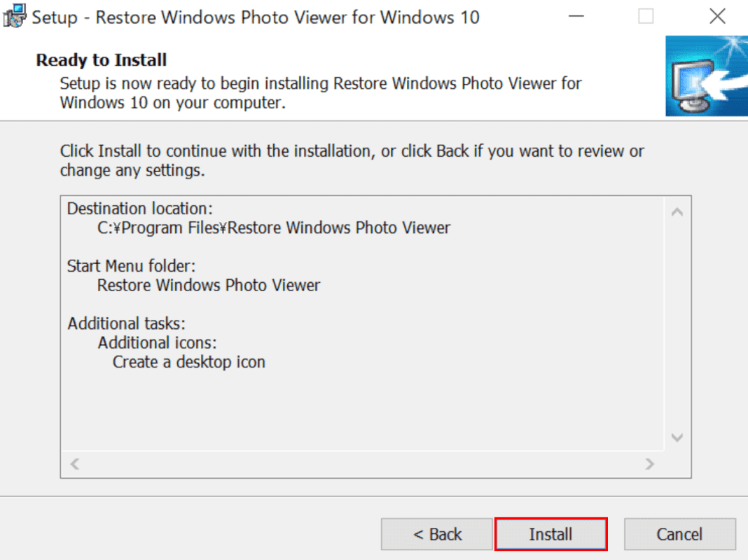Minimize the setup window
The width and height of the screenshot is (748, 560).
coord(576,17)
